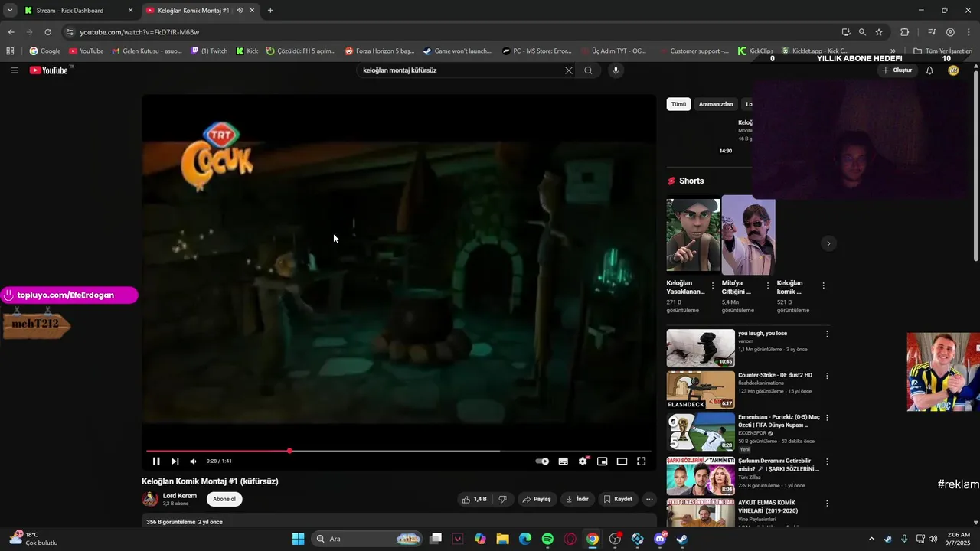
Task: Clear the search text with X
Action: pos(569,70)
